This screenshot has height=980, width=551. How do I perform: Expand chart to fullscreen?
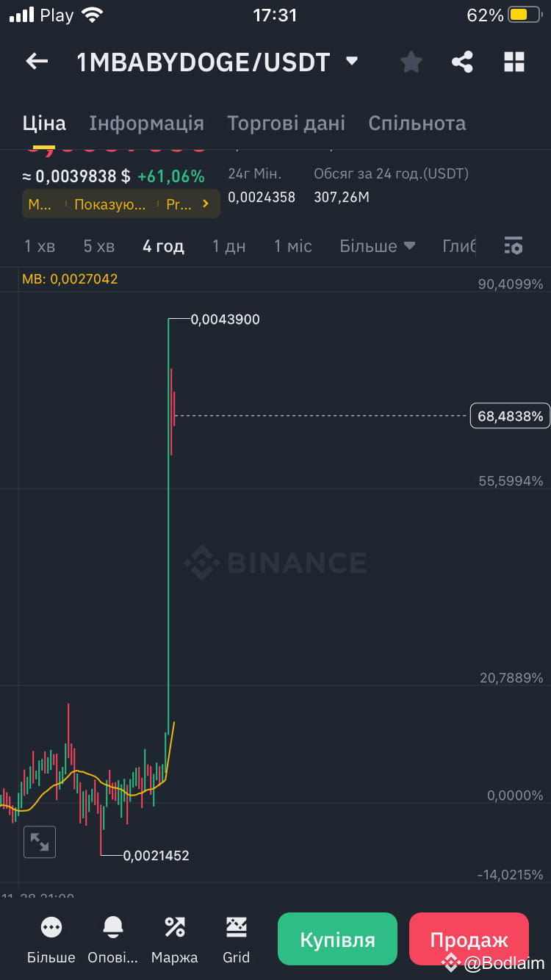pos(40,842)
